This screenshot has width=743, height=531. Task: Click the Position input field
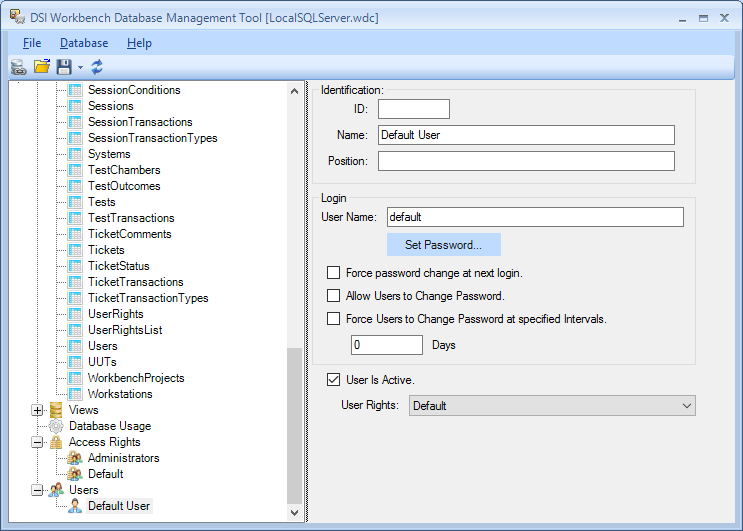(x=526, y=161)
